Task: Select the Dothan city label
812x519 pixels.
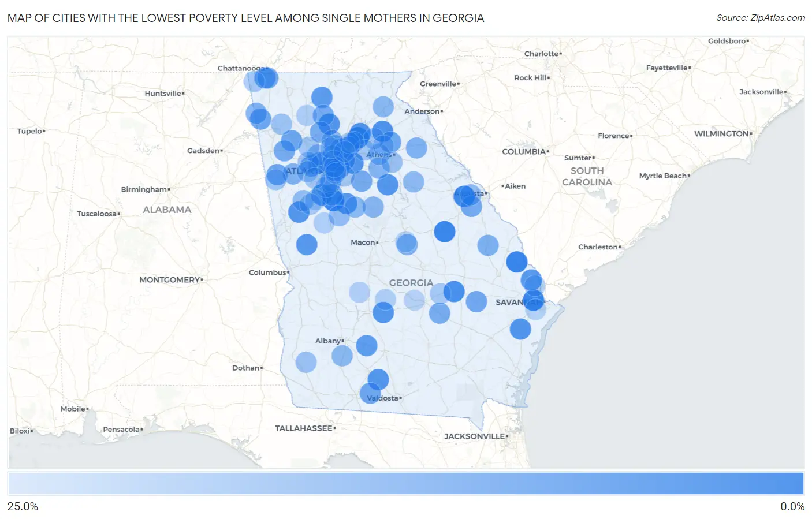Action: pyautogui.click(x=247, y=368)
